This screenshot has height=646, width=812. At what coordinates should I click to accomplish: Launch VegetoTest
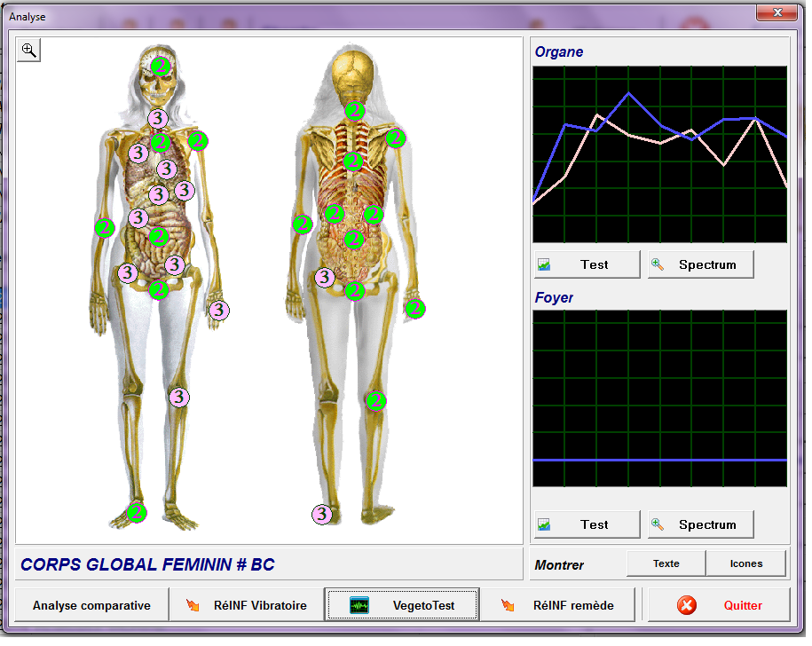[402, 605]
